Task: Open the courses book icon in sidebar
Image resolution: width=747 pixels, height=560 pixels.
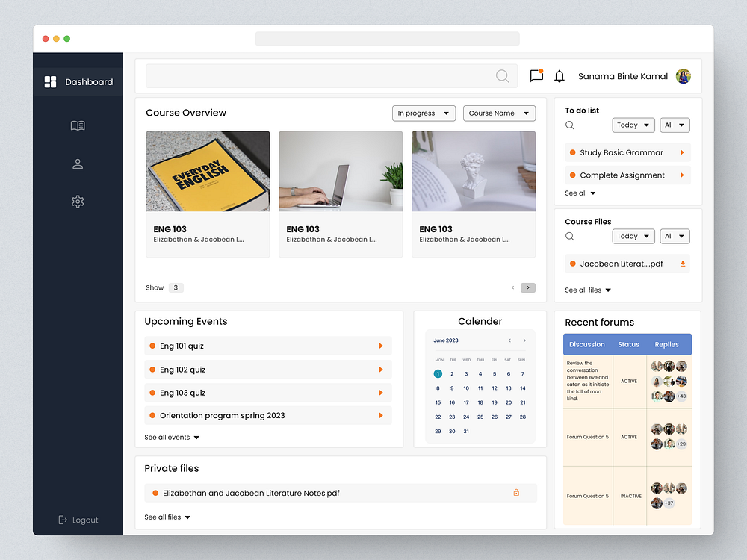Action: coord(78,125)
